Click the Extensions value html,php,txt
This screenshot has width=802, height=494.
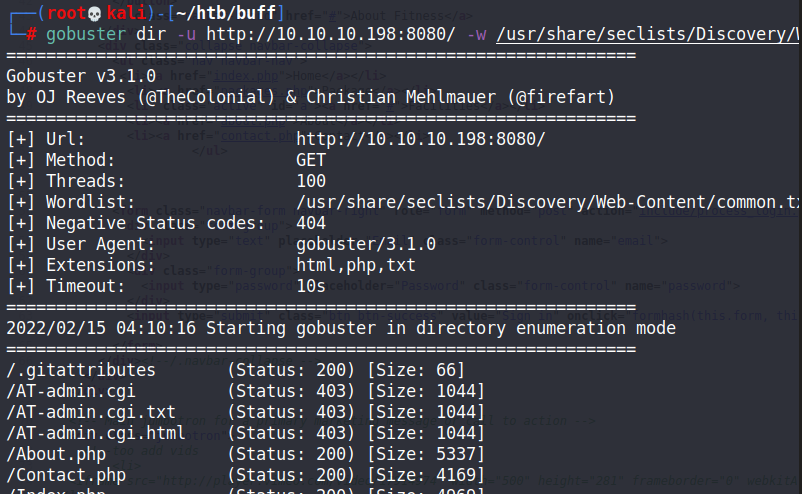point(356,265)
